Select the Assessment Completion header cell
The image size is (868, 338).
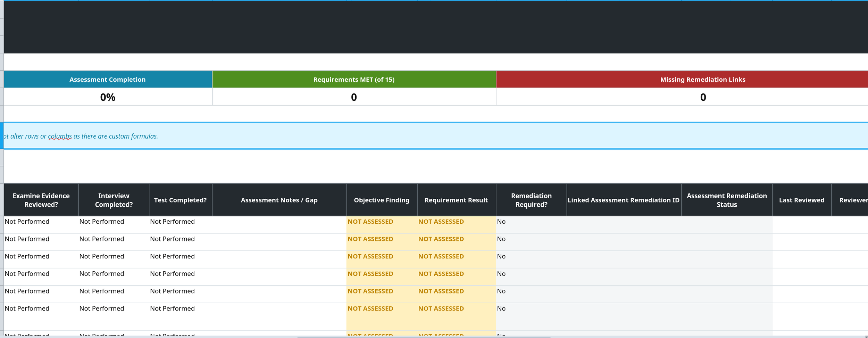[x=108, y=79]
